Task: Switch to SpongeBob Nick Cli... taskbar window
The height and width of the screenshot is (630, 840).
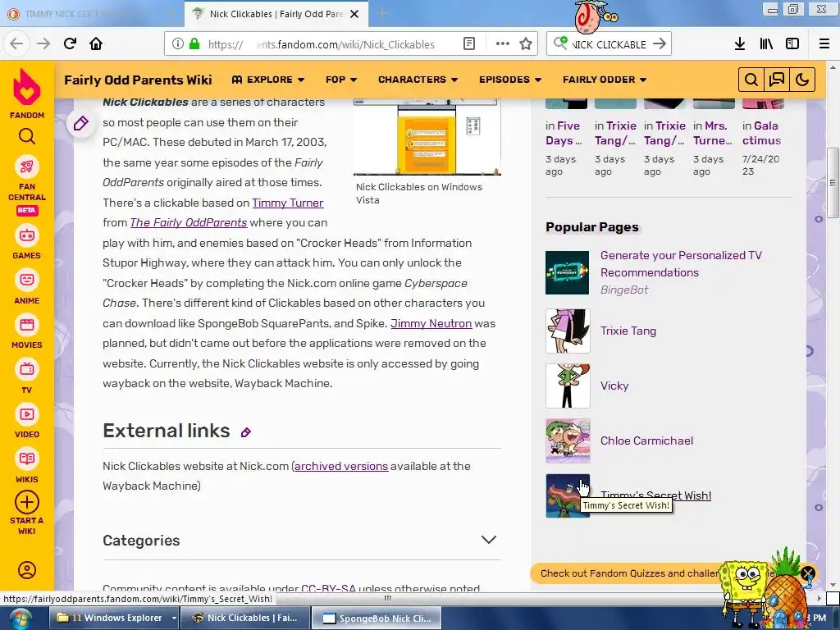Action: 377,619
